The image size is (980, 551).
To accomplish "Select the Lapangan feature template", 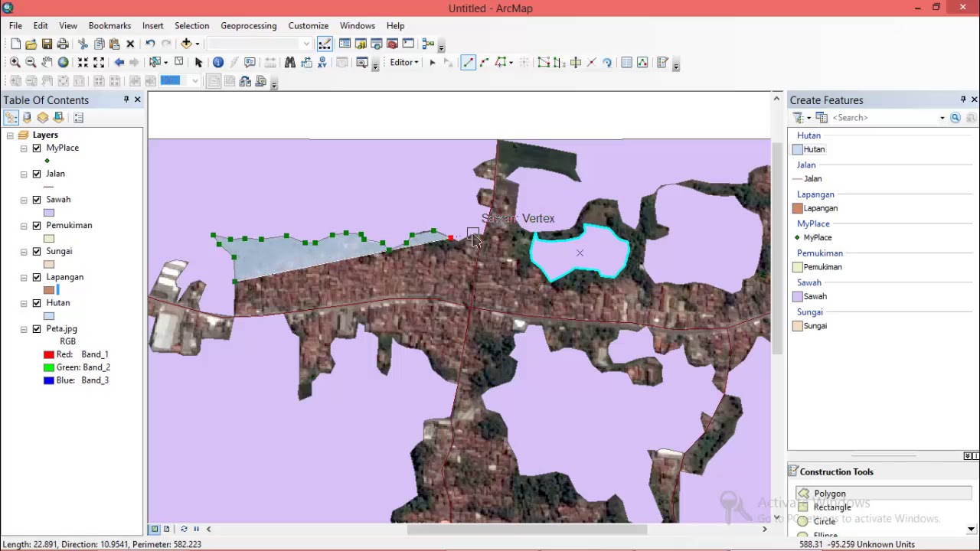I will (815, 208).
